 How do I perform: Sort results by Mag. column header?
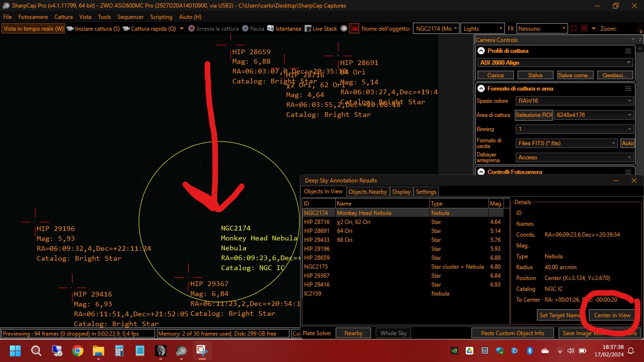(496, 204)
